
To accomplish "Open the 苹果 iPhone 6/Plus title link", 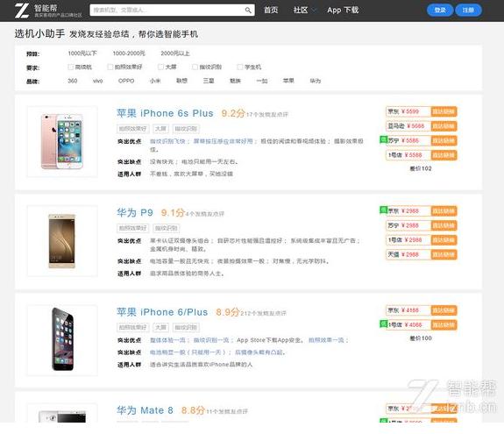I will pyautogui.click(x=162, y=312).
